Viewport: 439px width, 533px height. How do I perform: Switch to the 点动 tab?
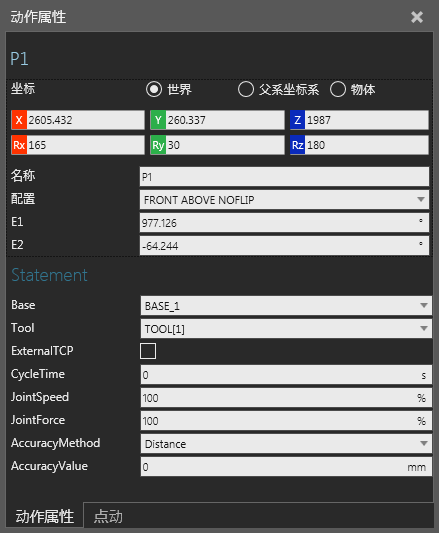pyautogui.click(x=108, y=516)
